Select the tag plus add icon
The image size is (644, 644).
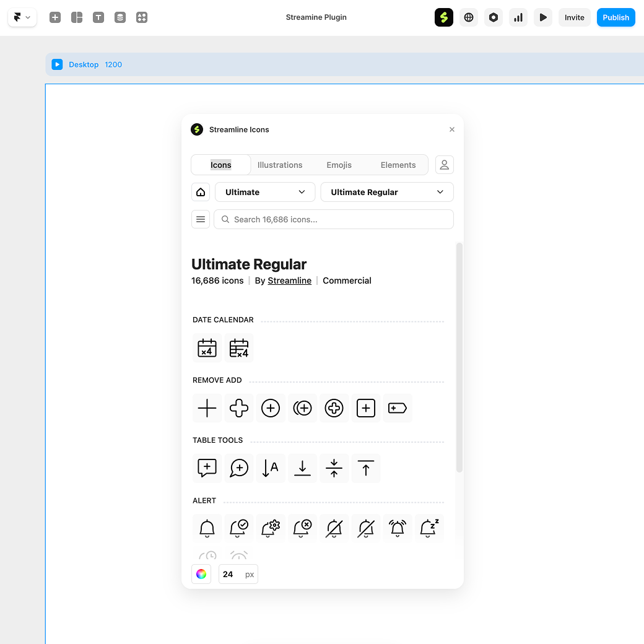tap(398, 408)
